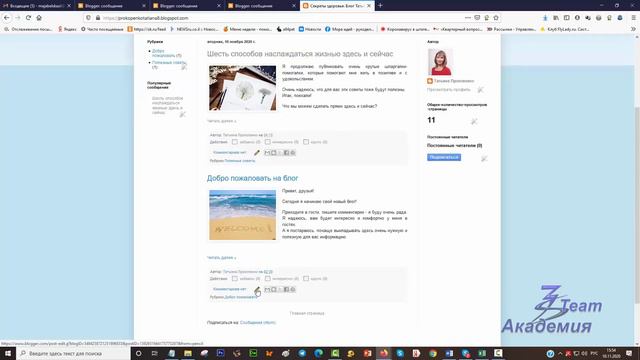Click the pencil edit icon under the first post
Viewport: 640px width, 360px height.
[x=257, y=153]
